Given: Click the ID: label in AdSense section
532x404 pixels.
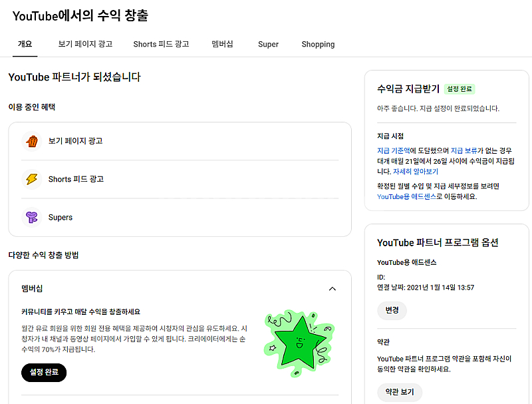Looking at the screenshot, I should click(381, 278).
